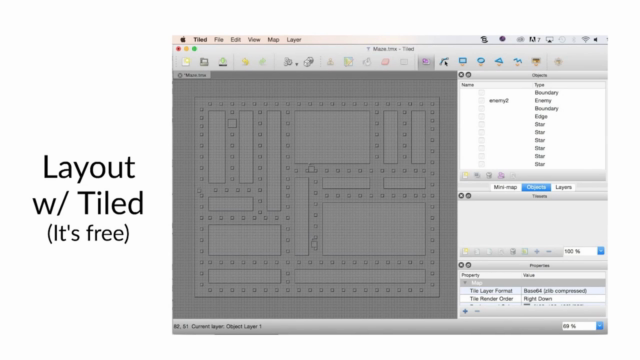This screenshot has width=640, height=360.
Task: Switch to the Mini-map tab
Action: pos(505,187)
